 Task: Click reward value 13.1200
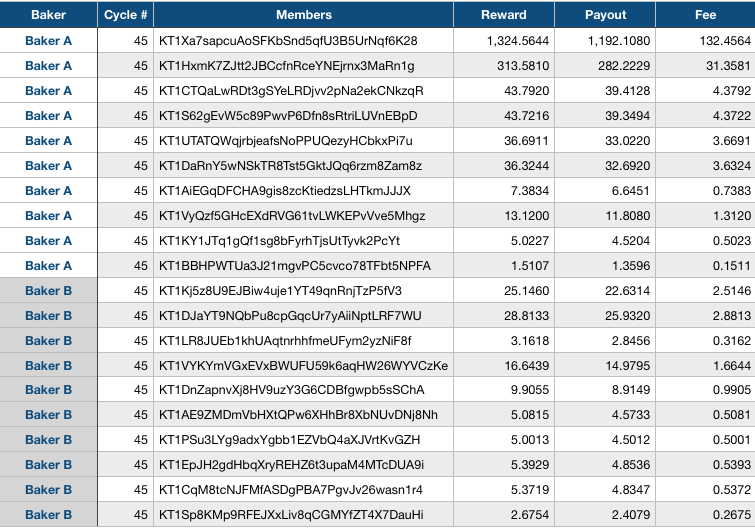point(526,216)
